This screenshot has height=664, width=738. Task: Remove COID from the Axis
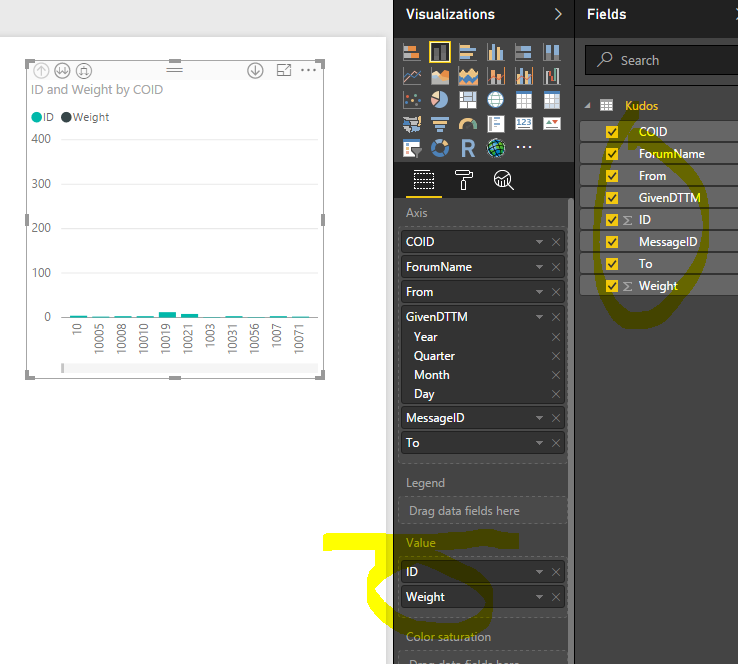pos(556,242)
